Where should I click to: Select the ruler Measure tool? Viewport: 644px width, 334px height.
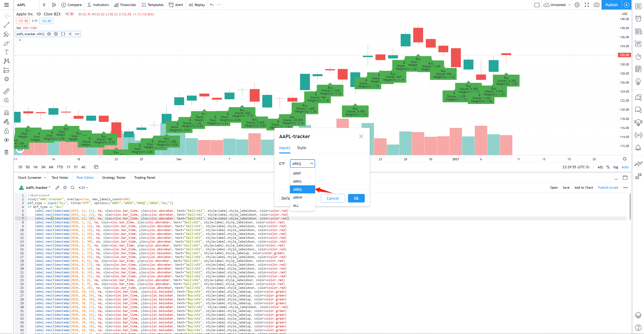coord(7,91)
